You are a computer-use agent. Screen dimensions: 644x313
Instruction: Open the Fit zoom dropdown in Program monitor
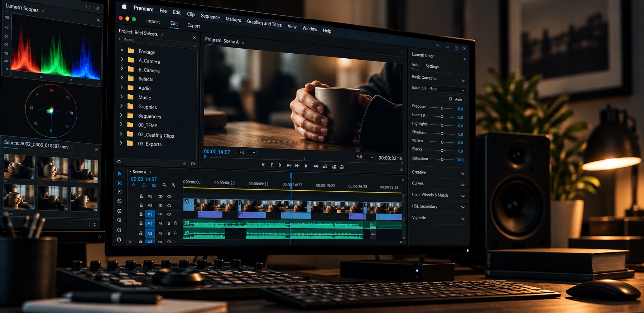[x=247, y=152]
